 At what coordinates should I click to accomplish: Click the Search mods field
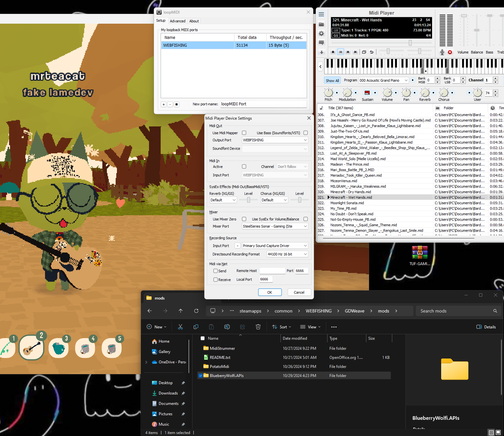click(458, 311)
